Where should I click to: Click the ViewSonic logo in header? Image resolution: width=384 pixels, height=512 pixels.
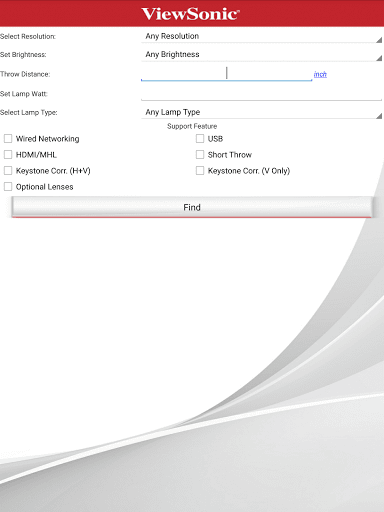point(190,14)
